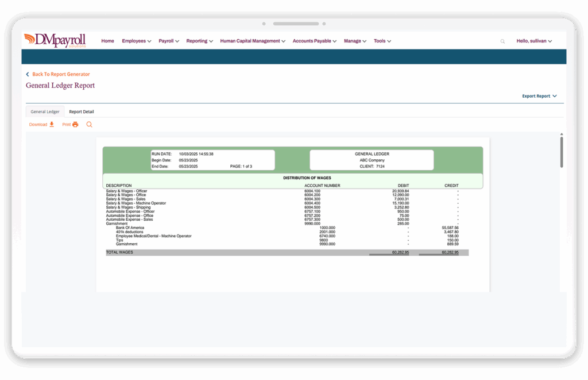
Task: Click the back chevron before Back To Report Generator
Action: pos(26,74)
